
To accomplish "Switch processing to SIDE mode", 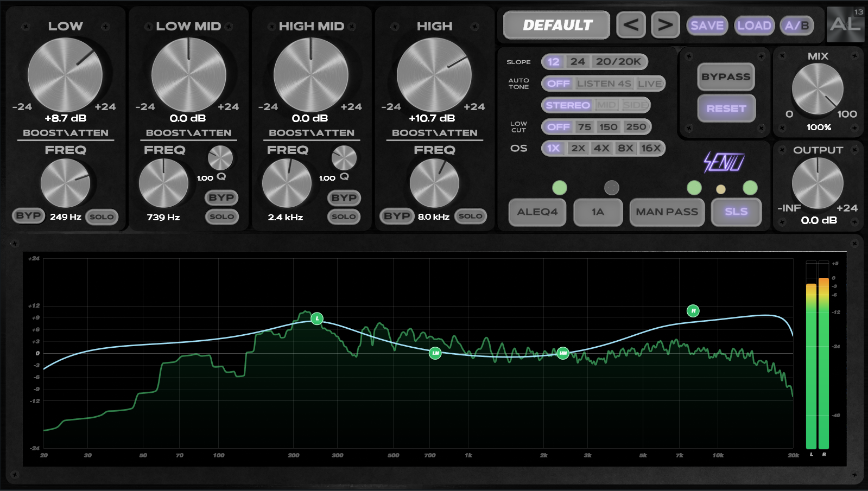I will coord(635,105).
